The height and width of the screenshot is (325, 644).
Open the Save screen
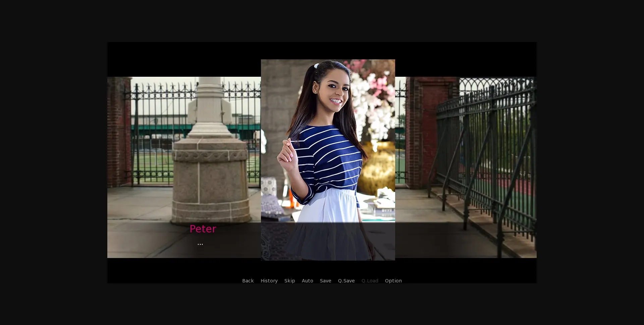pos(325,281)
